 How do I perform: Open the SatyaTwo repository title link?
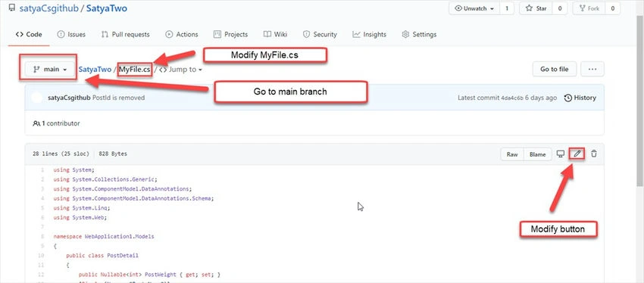(x=106, y=8)
